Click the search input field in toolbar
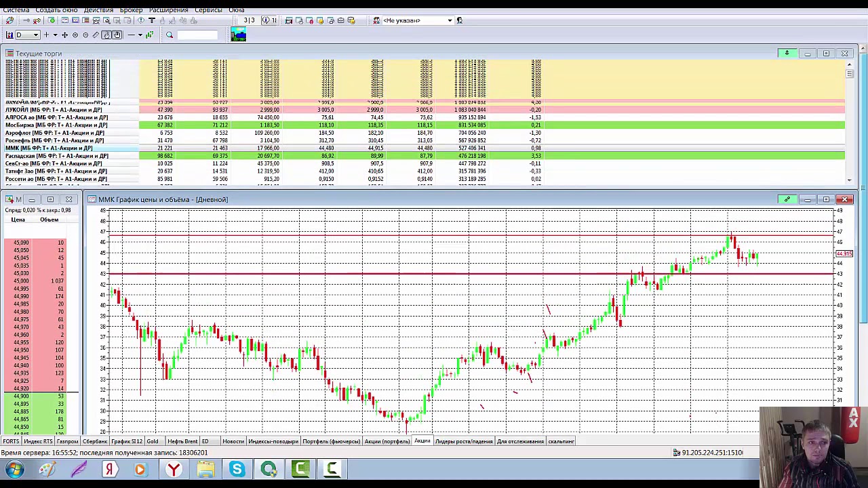Viewport: 868px width, 488px height. 197,35
